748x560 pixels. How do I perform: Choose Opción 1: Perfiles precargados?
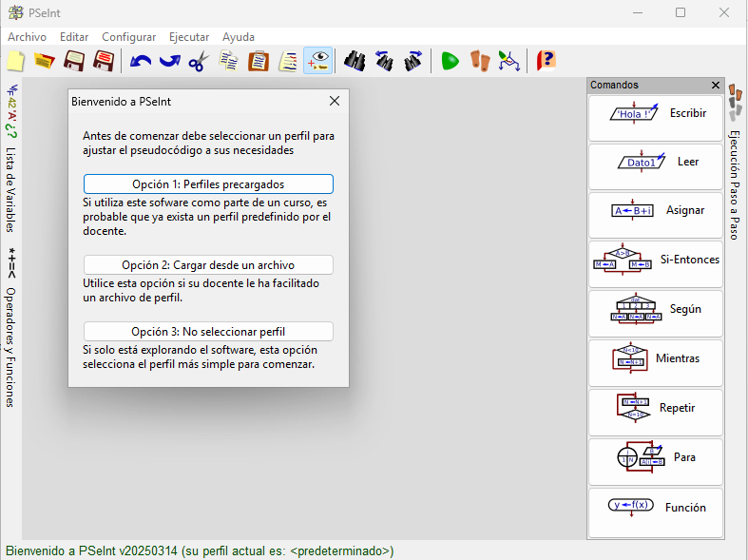tap(208, 184)
